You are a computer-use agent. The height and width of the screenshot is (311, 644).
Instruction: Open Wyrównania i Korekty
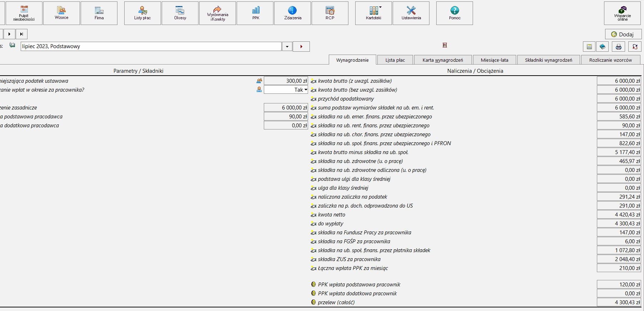[x=218, y=13]
